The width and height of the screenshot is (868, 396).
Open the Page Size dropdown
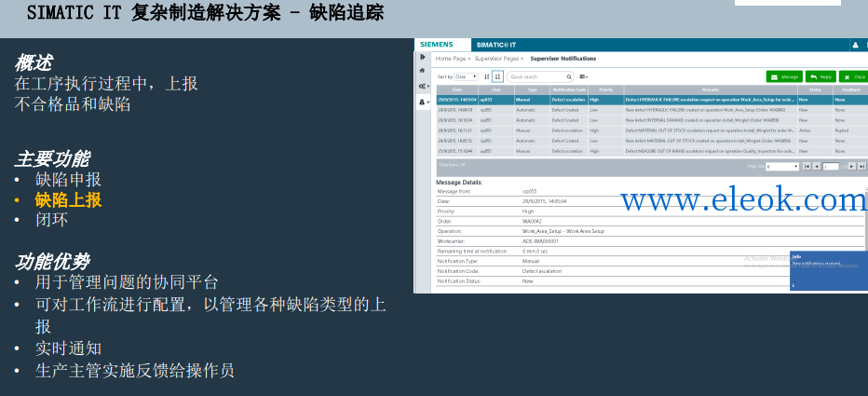click(x=782, y=166)
